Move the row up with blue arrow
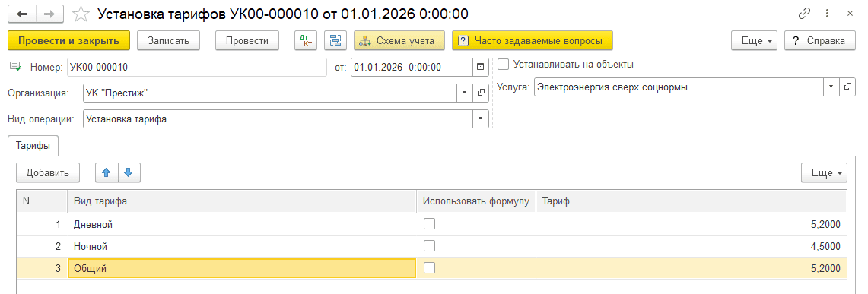This screenshot has width=868, height=294. coord(107,172)
